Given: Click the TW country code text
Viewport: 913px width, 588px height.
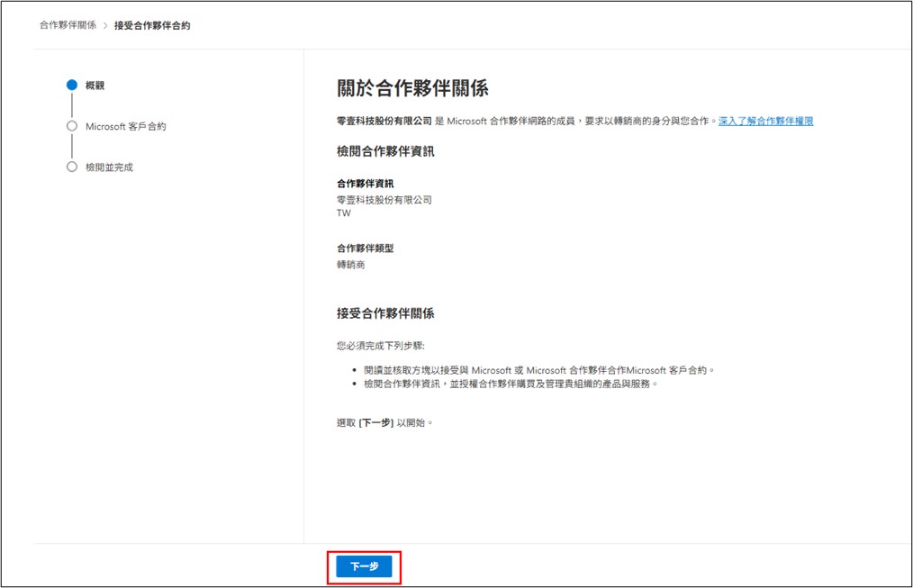Looking at the screenshot, I should 342,213.
